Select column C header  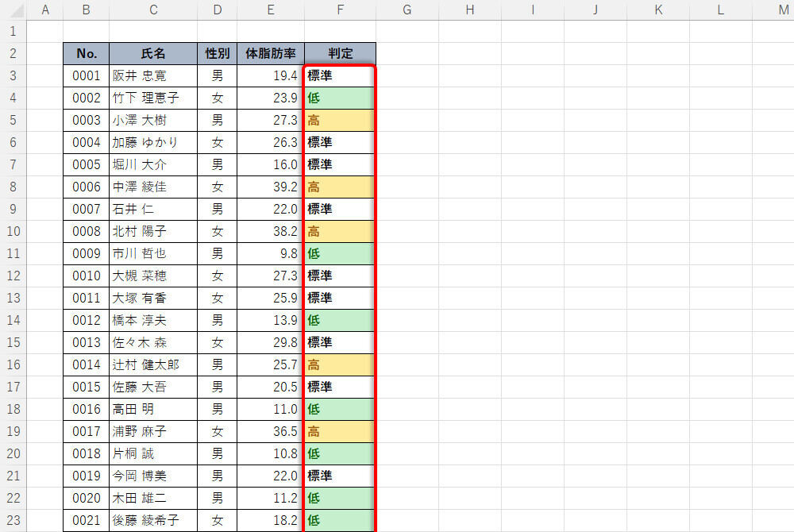pyautogui.click(x=153, y=10)
